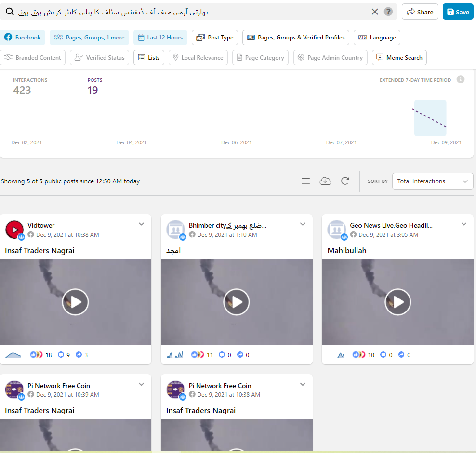Toggle the Branded Content filter
Image resolution: width=476 pixels, height=453 pixels.
(x=33, y=58)
